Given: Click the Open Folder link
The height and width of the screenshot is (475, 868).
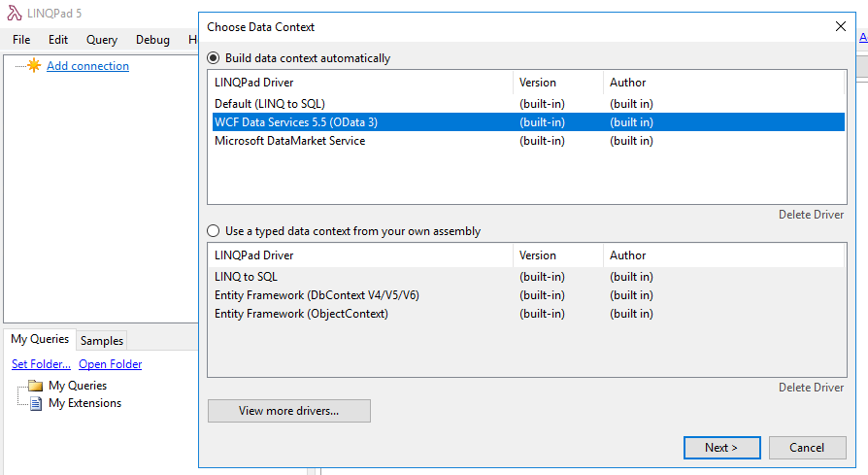Looking at the screenshot, I should tap(110, 364).
